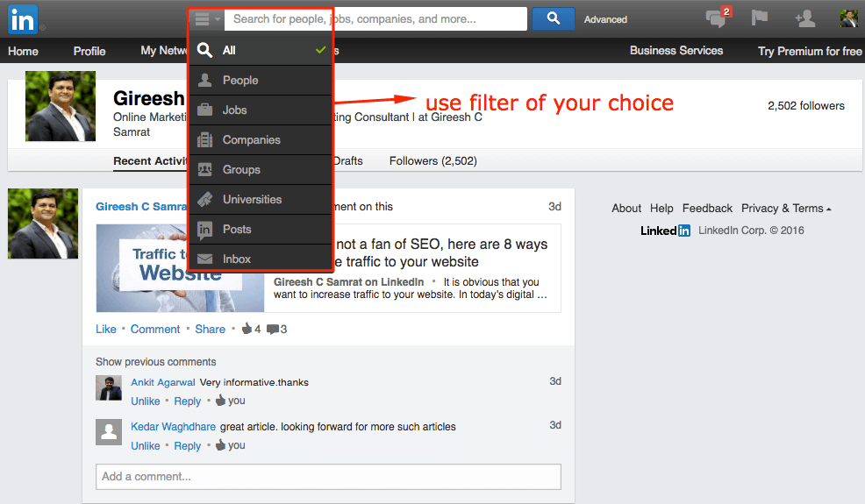Screen dimensions: 865x504
Task: Reply to Ankit Agarwal's comment
Action: (188, 401)
